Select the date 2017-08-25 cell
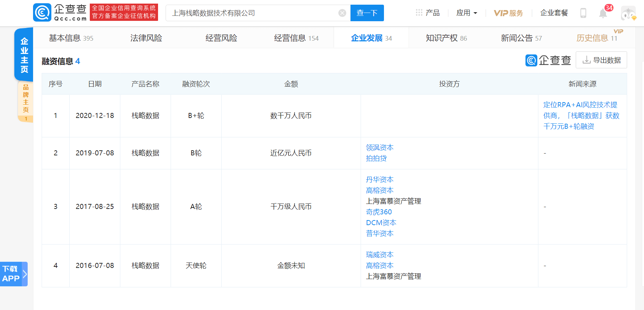This screenshot has height=310, width=644. coord(95,206)
